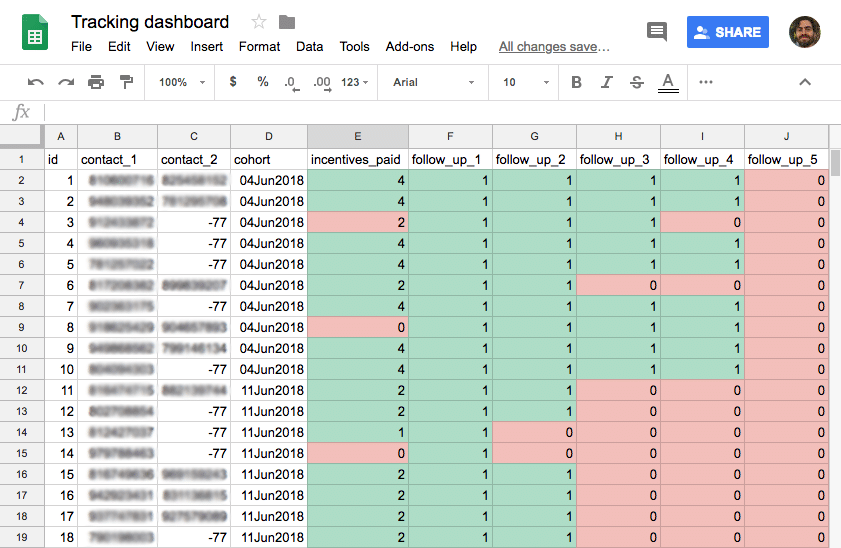Click decrease decimal places icon
This screenshot has width=841, height=548.
point(292,83)
